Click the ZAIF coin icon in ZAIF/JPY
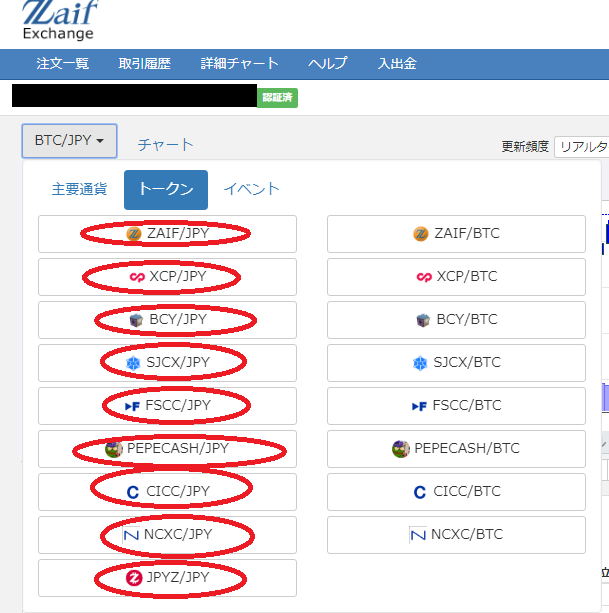This screenshot has height=613, width=609. coord(134,234)
